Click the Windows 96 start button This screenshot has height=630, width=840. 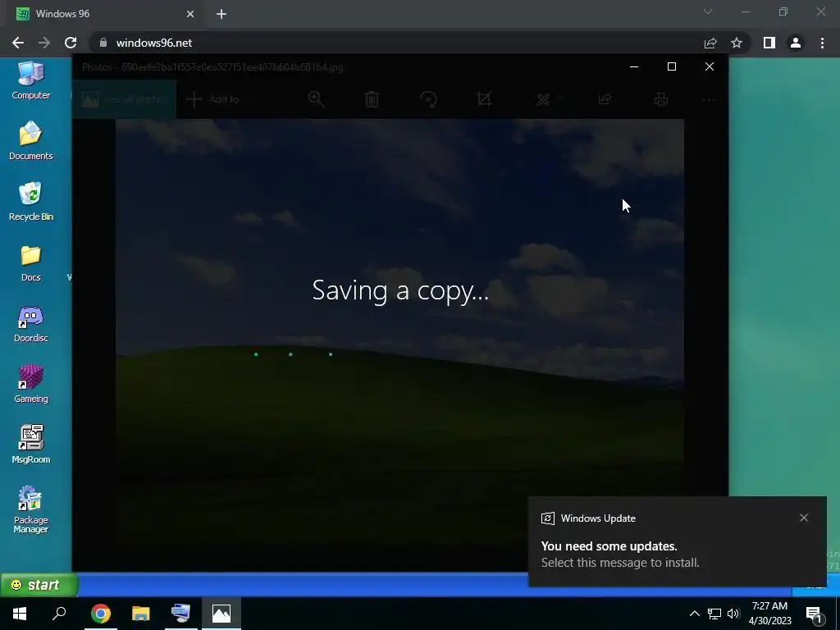point(39,584)
